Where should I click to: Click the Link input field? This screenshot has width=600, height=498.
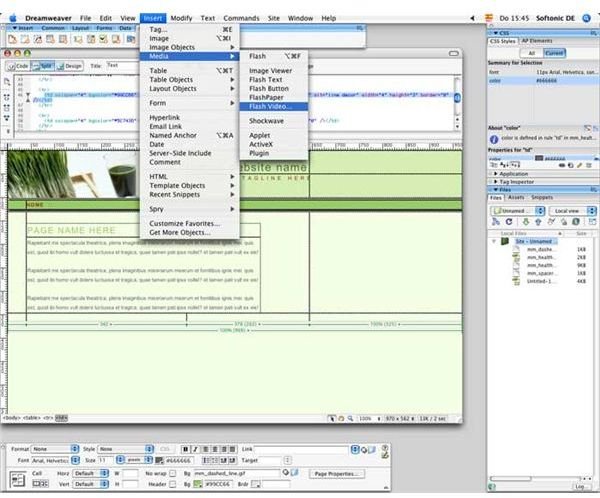pyautogui.click(x=301, y=449)
